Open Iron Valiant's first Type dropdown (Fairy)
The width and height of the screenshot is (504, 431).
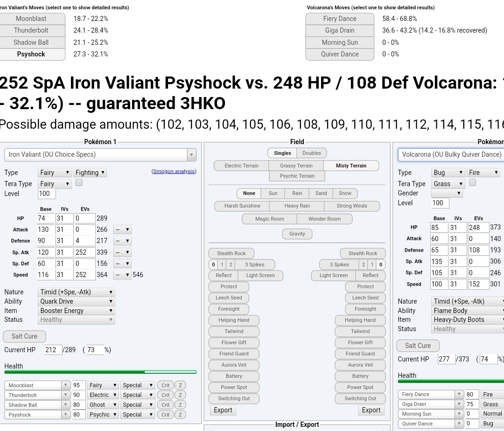click(x=55, y=173)
